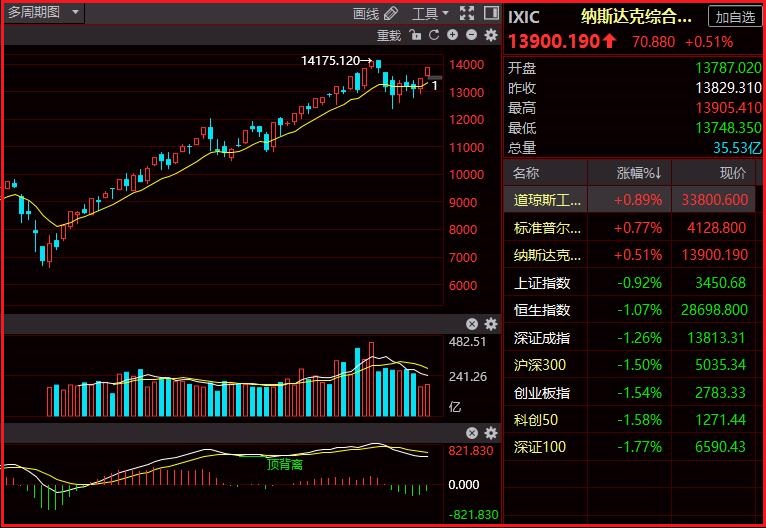The height and width of the screenshot is (528, 766).
Task: Toggle the right side panel layout
Action: pos(491,13)
